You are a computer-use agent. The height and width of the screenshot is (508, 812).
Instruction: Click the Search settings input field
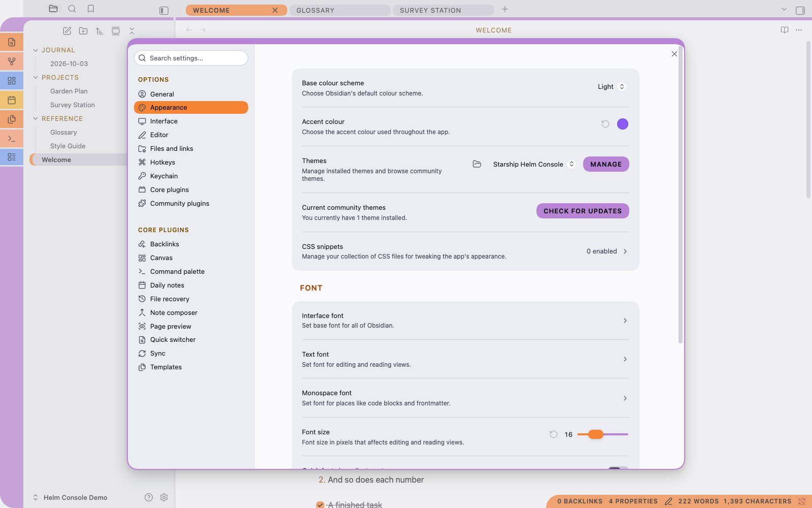(191, 58)
